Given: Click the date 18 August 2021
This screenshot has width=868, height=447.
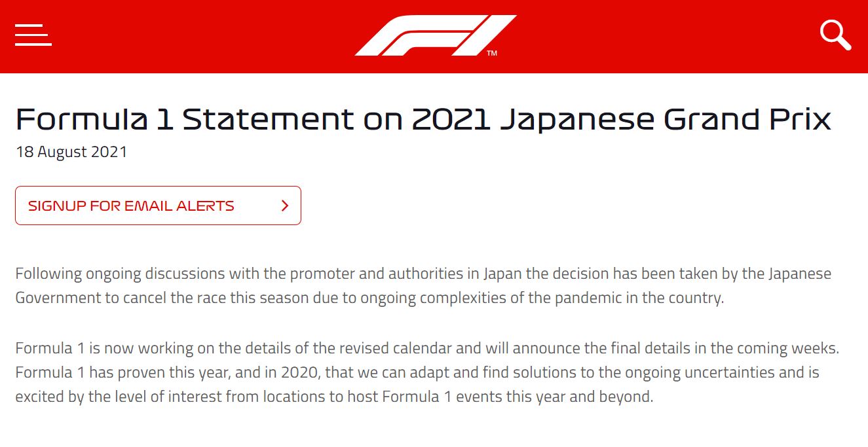Looking at the screenshot, I should [71, 152].
